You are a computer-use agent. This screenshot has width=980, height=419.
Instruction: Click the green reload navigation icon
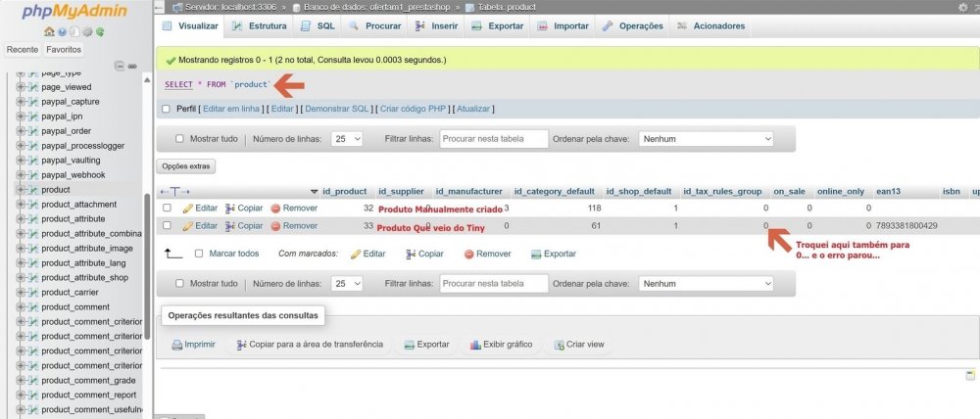tap(100, 31)
